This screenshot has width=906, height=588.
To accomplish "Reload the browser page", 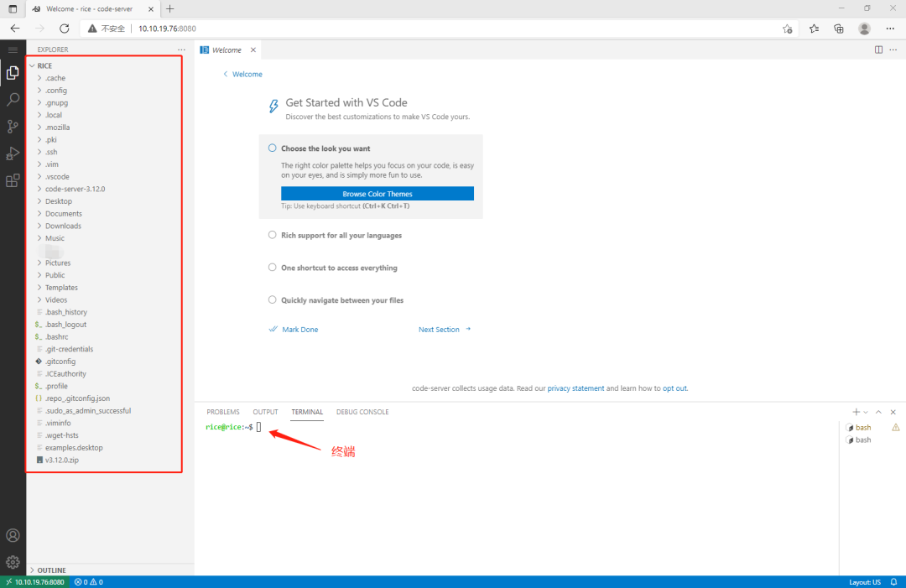I will coord(64,29).
